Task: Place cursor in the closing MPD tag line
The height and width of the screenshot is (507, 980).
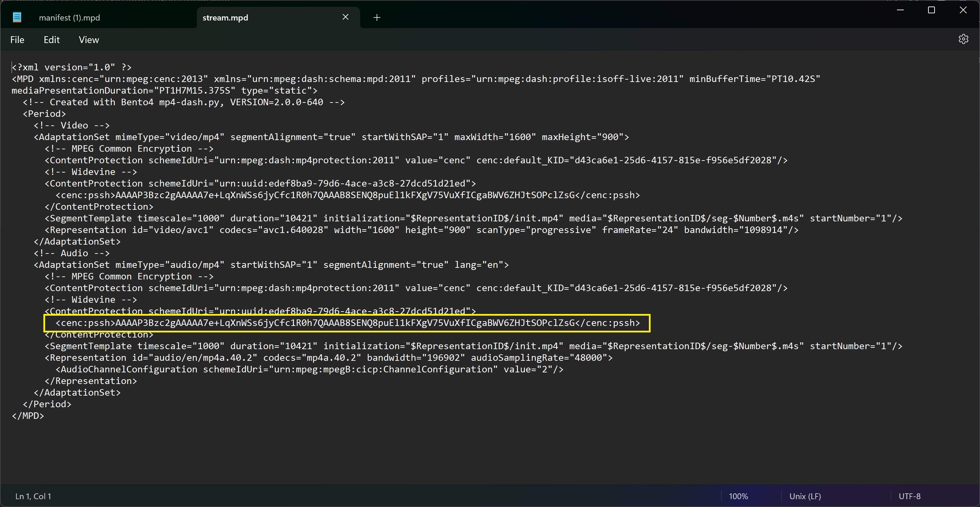Action: [x=28, y=416]
